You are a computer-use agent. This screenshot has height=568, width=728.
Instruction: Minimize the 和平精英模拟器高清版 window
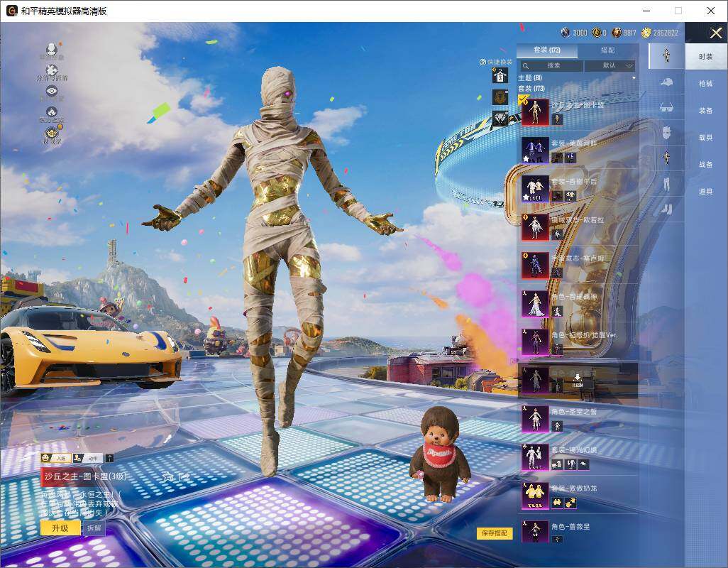pyautogui.click(x=646, y=11)
